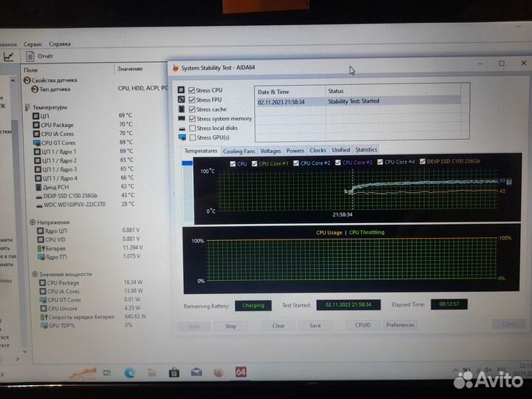Show hidden system tray icons chevron
This screenshot has width=532, height=399.
pos(456,369)
